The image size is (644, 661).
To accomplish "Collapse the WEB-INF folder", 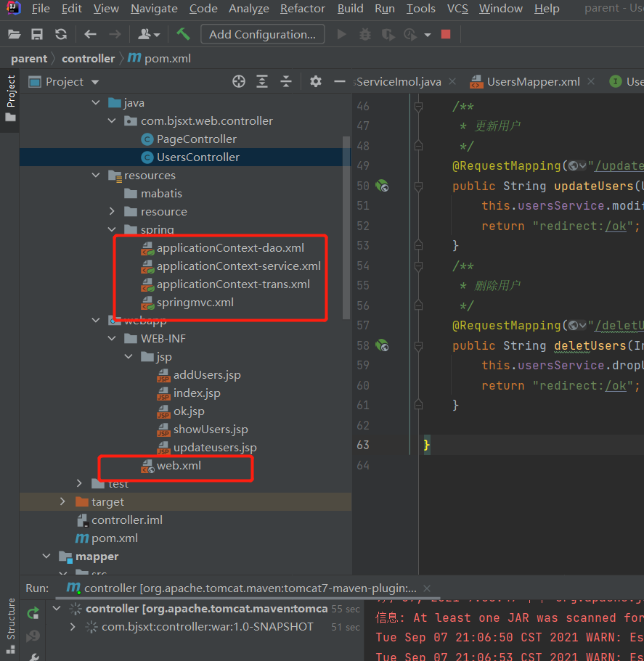I will 113,338.
